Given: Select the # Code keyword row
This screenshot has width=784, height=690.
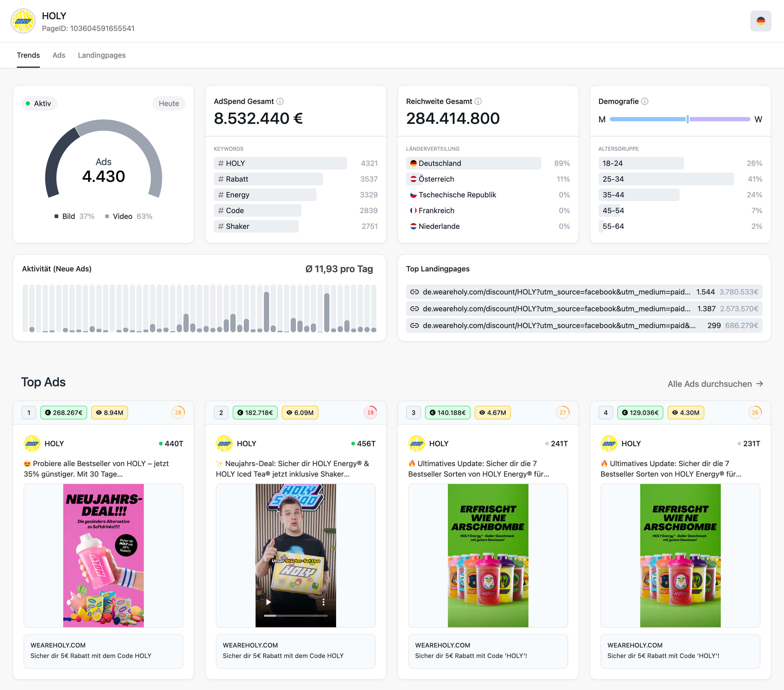Looking at the screenshot, I should tap(296, 210).
